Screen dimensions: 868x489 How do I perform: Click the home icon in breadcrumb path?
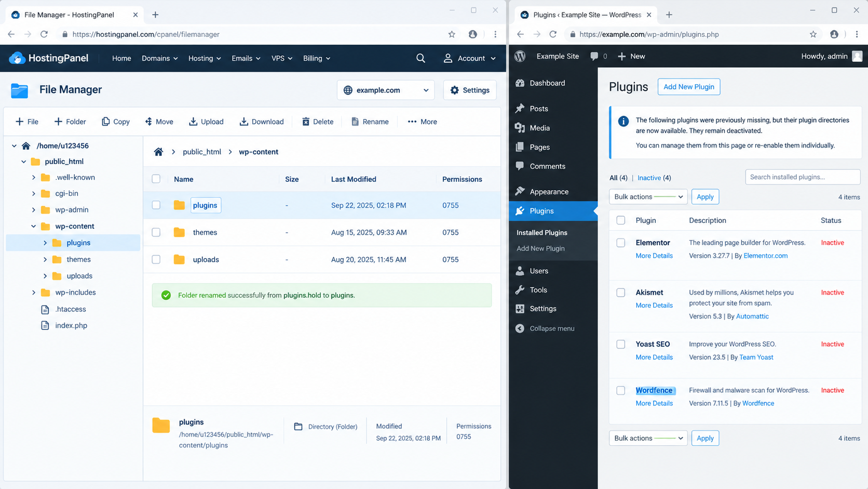coord(158,152)
